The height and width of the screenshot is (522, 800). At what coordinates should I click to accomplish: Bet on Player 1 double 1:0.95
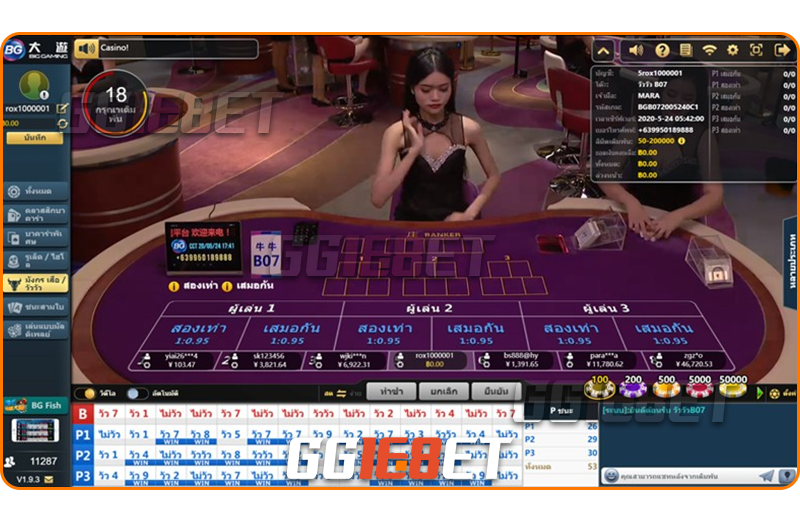click(196, 333)
